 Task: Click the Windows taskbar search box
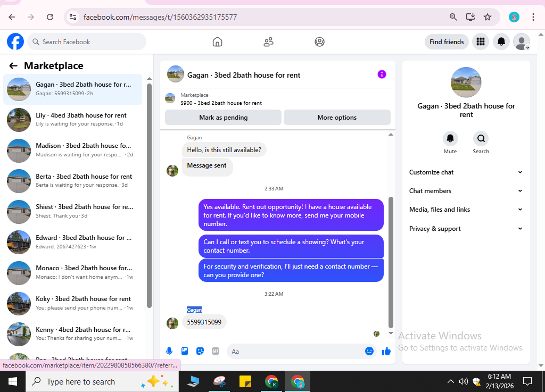tap(102, 381)
